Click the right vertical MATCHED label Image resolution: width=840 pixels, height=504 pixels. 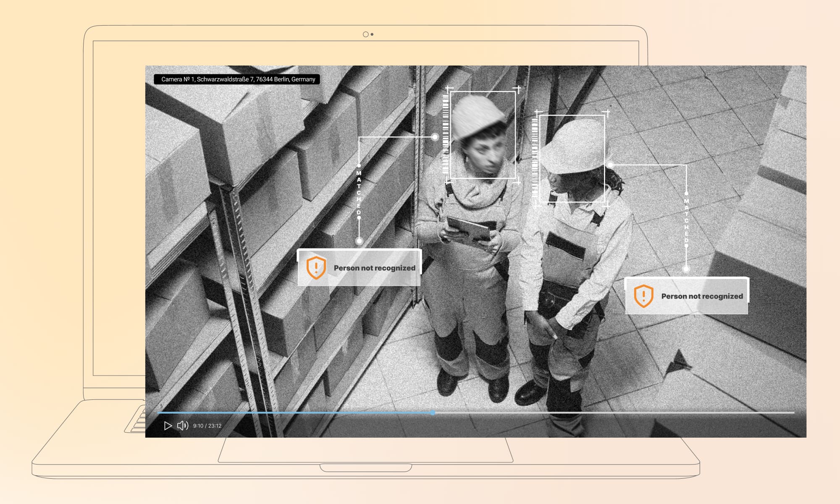click(x=686, y=220)
